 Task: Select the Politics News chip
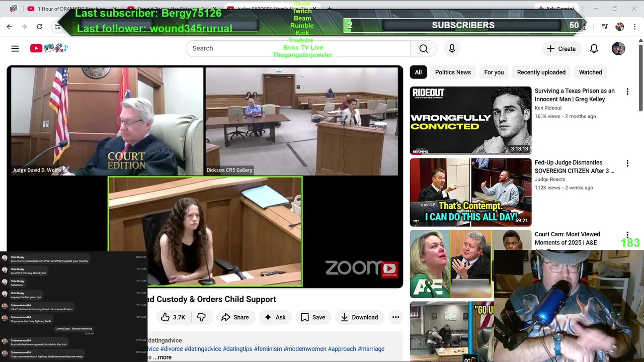pyautogui.click(x=453, y=72)
